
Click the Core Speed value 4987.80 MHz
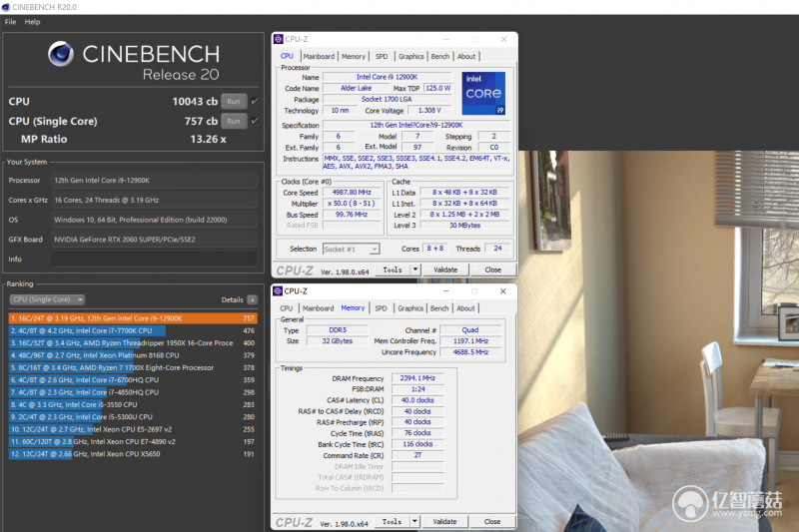pos(352,193)
